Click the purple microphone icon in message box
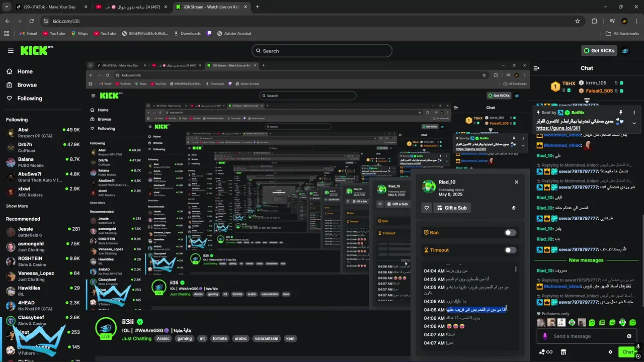 (x=544, y=336)
